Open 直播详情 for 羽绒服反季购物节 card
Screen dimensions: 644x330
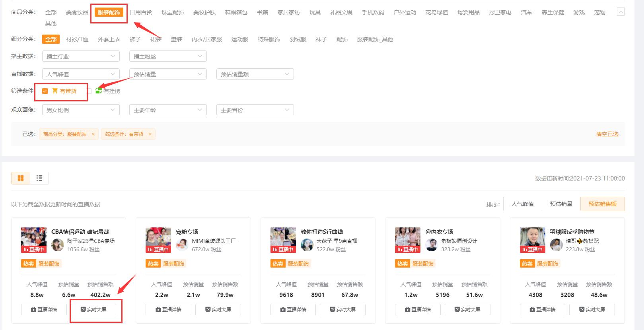(543, 309)
